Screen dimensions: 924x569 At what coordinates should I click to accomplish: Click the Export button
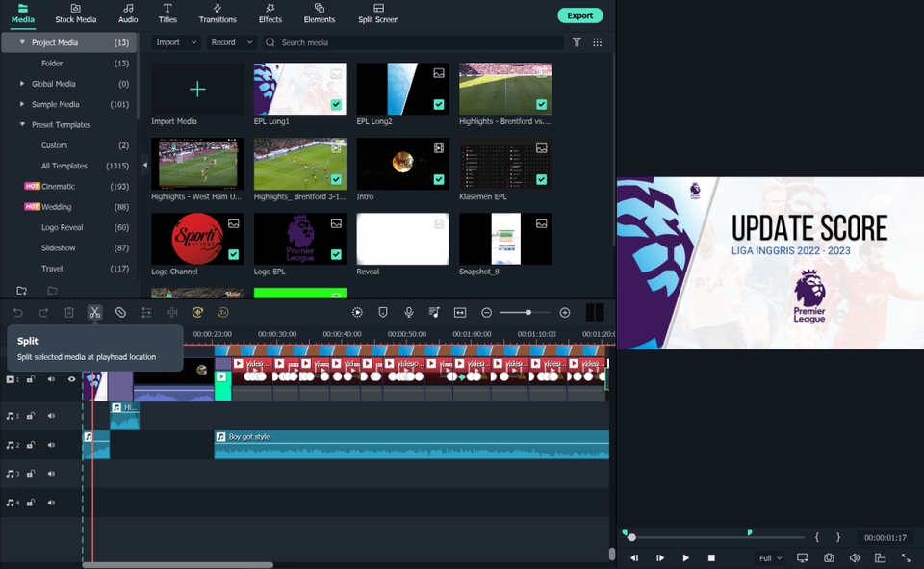point(579,16)
